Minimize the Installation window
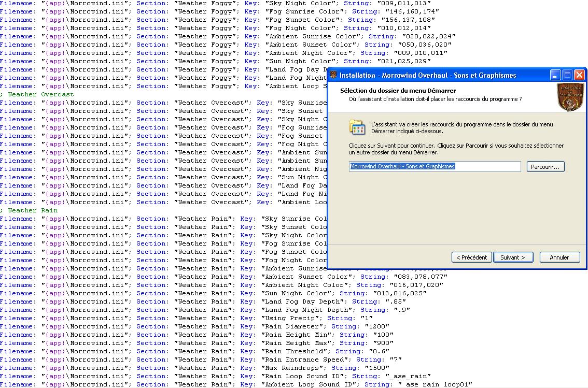 coord(555,75)
